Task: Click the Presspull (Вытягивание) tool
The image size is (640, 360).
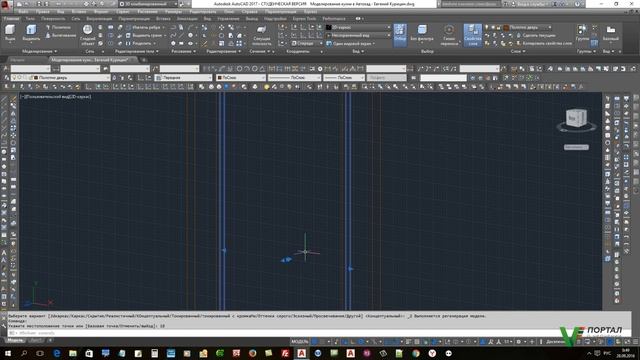Action: click(x=60, y=36)
